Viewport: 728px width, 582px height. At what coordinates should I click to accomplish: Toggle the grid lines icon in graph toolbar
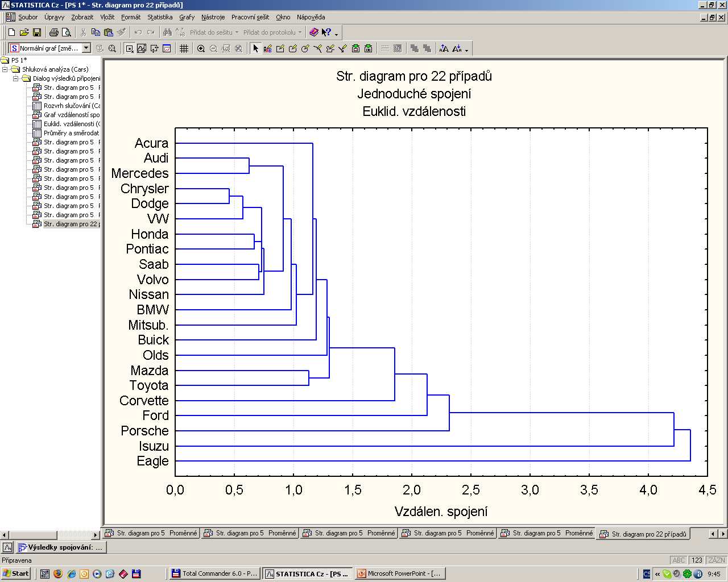(184, 48)
